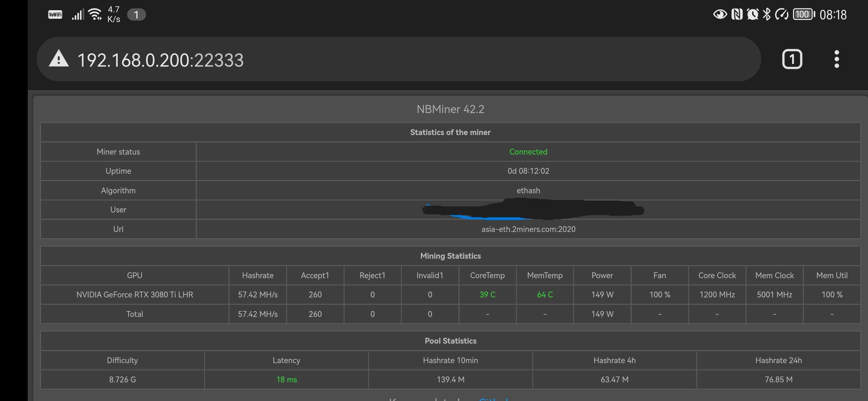Tap the 18 ms latency value

[x=287, y=379]
